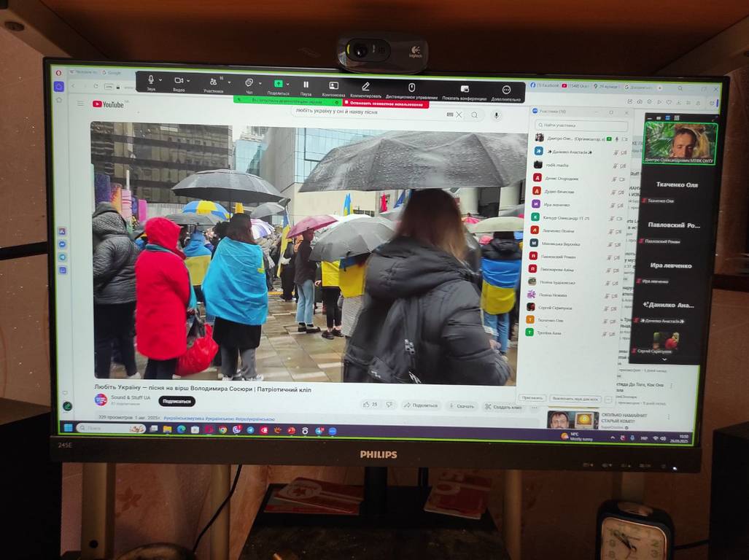Mute microphone in Zoom toolbar
749x560 pixels.
tap(151, 79)
